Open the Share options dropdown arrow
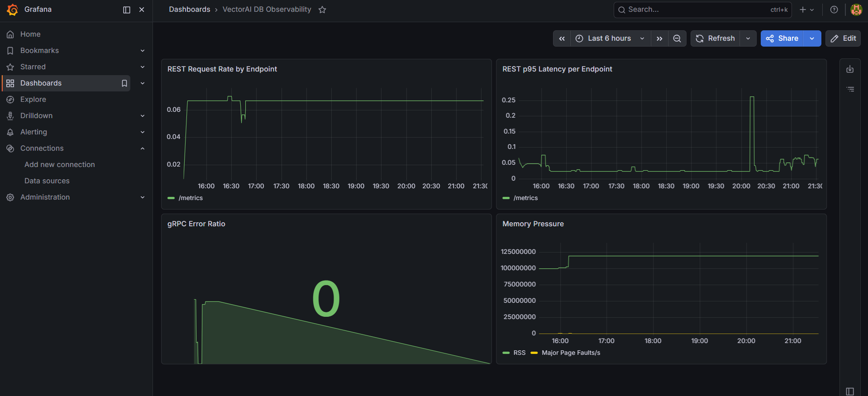The image size is (868, 396). [x=812, y=38]
